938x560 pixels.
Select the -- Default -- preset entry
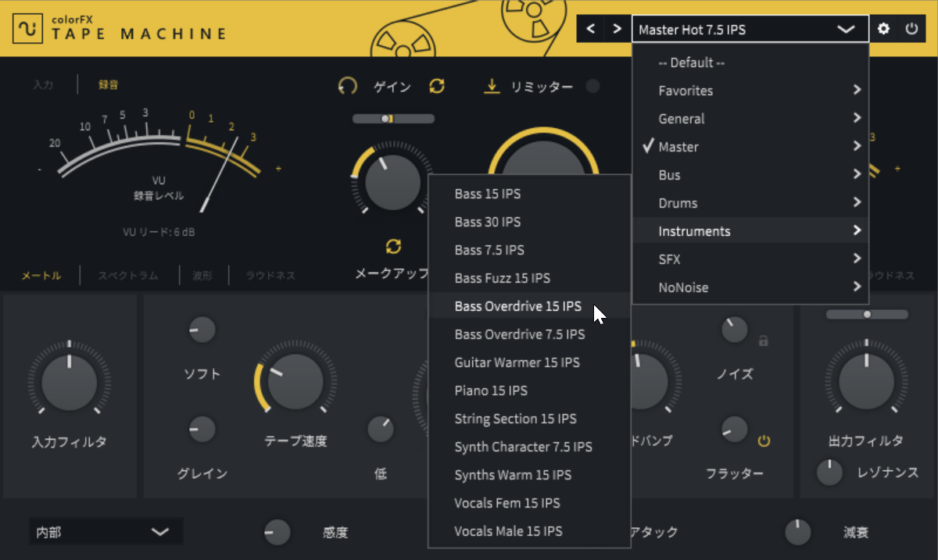(750, 62)
